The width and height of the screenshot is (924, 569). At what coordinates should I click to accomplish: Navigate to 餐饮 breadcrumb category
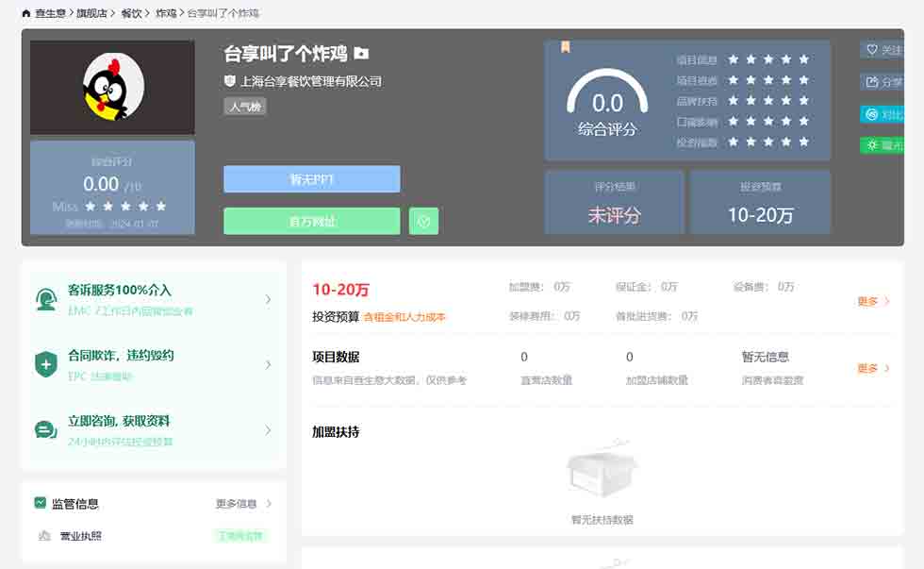[x=132, y=13]
